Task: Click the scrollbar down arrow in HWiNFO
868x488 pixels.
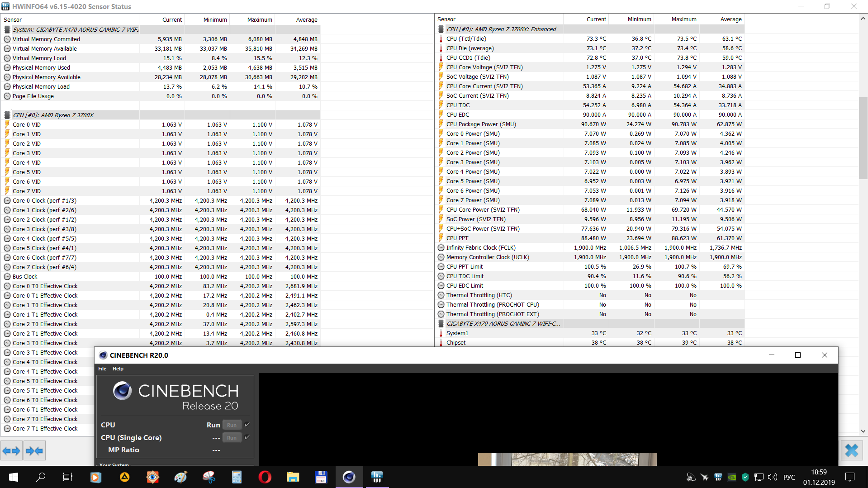Action: [863, 431]
